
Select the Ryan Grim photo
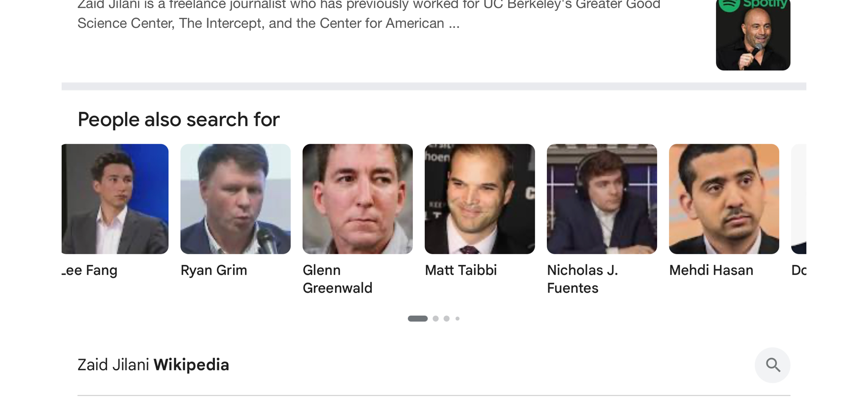235,199
